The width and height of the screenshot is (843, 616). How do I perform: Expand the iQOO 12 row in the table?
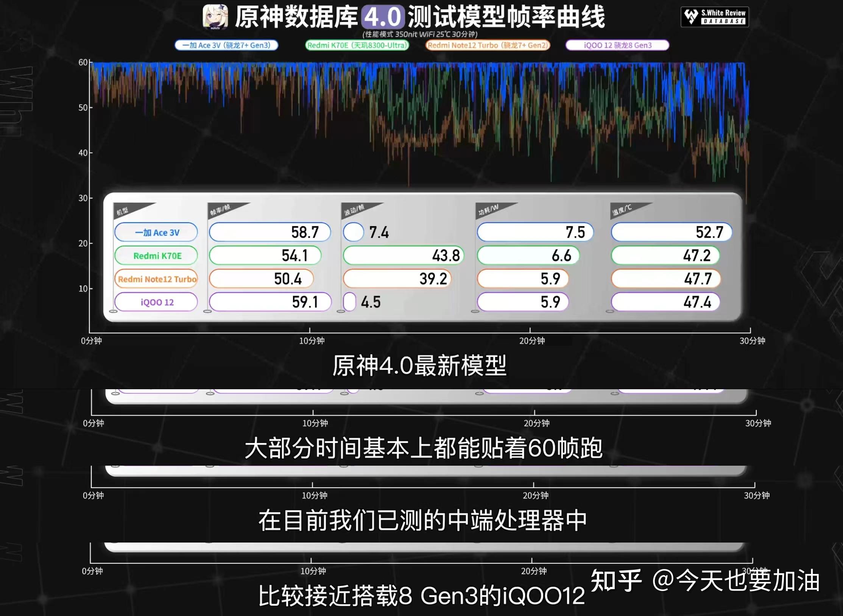[x=156, y=302]
